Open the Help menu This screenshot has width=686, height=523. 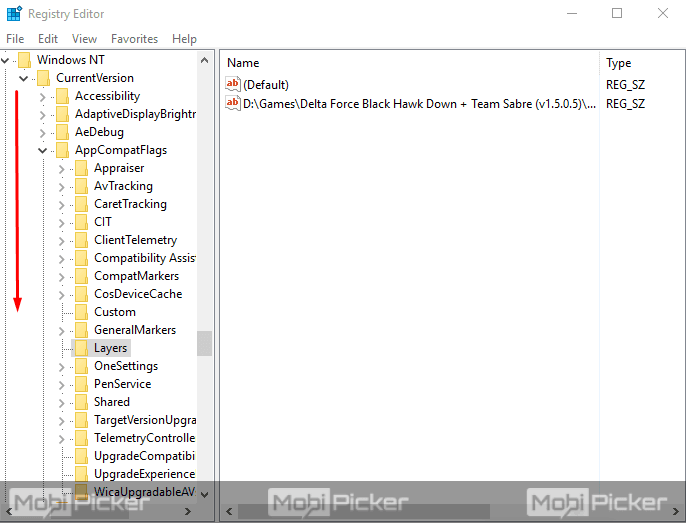pyautogui.click(x=184, y=39)
